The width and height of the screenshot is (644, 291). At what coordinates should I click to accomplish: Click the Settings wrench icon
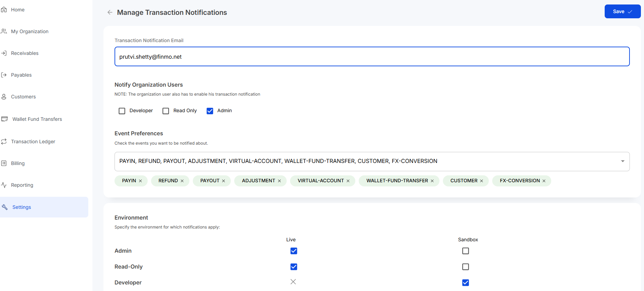coord(5,207)
